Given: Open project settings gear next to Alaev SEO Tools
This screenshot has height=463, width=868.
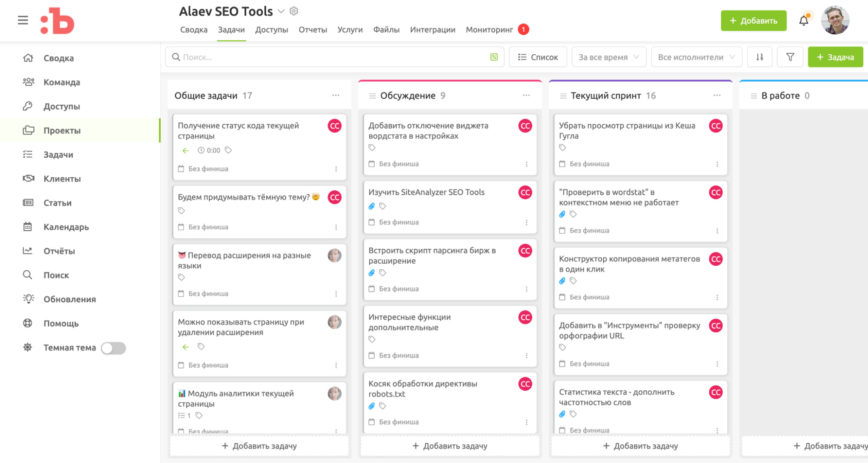Looking at the screenshot, I should (294, 11).
